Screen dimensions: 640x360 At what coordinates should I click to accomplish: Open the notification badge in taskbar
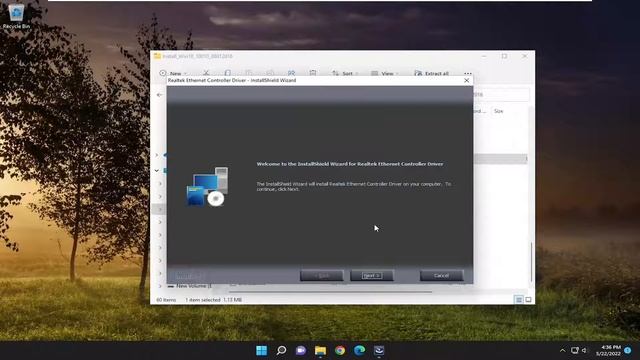click(x=628, y=350)
